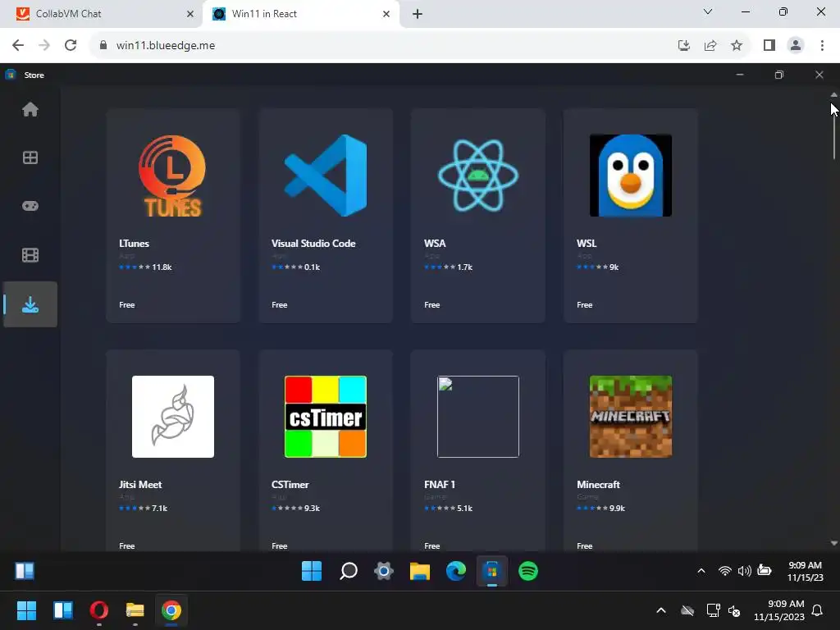Expand hidden icons in inner system tray
The height and width of the screenshot is (630, 840).
(701, 571)
